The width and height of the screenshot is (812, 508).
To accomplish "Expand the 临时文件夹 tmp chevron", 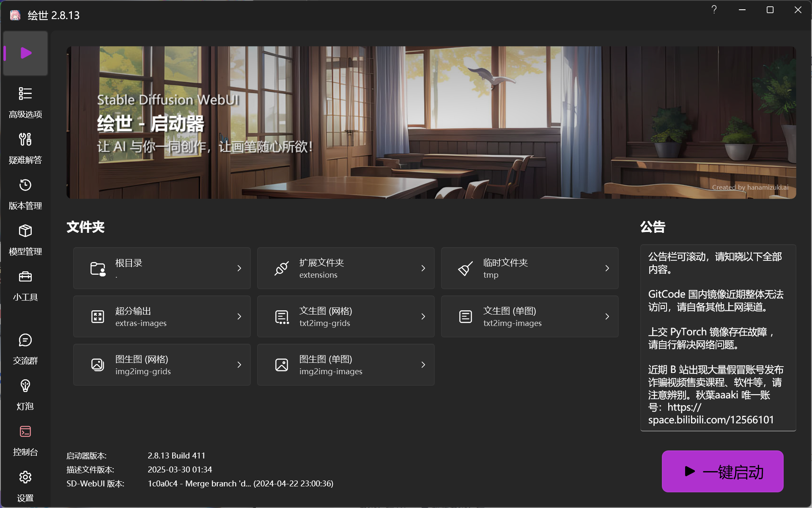I will 607,268.
